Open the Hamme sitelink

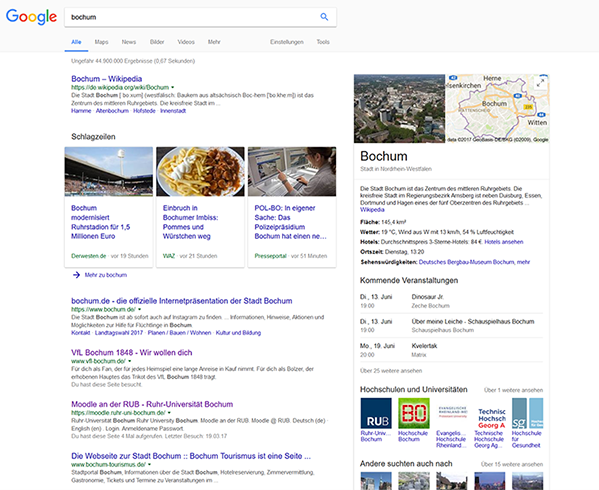coord(81,111)
